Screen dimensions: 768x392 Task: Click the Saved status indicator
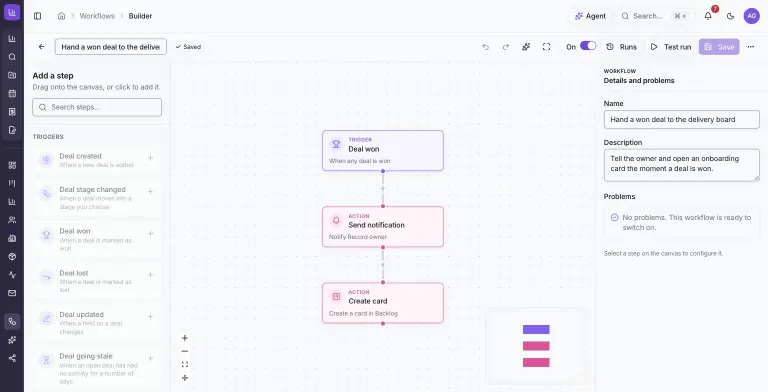[188, 47]
